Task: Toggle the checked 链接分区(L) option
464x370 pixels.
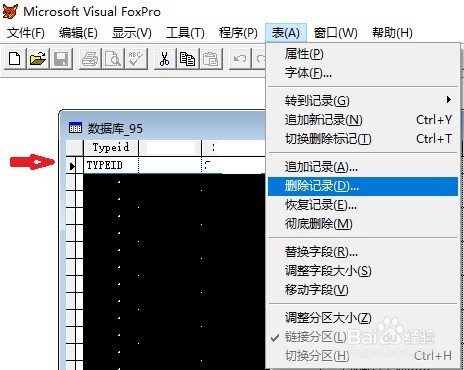Action: click(363, 337)
